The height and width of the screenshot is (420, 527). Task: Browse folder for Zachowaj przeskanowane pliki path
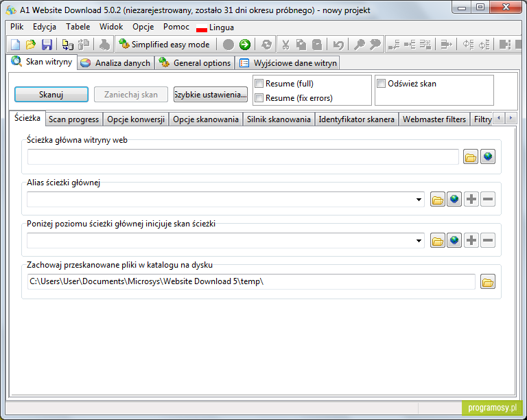point(488,282)
